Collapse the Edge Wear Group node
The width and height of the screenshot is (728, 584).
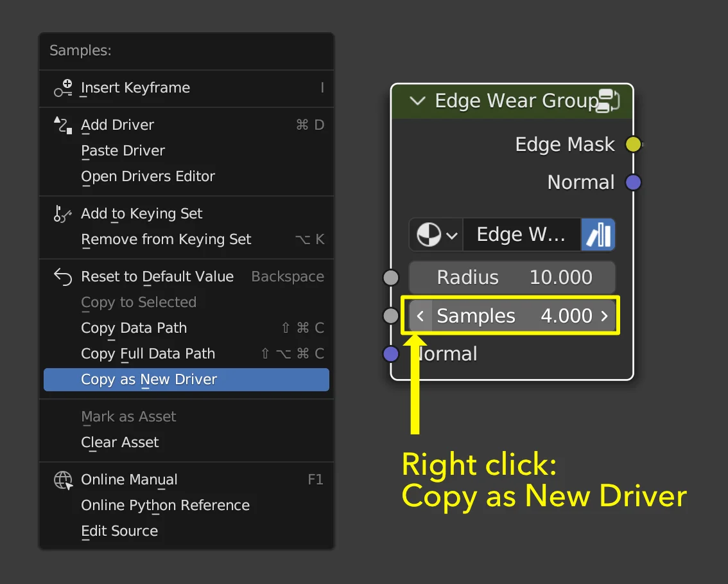point(417,101)
